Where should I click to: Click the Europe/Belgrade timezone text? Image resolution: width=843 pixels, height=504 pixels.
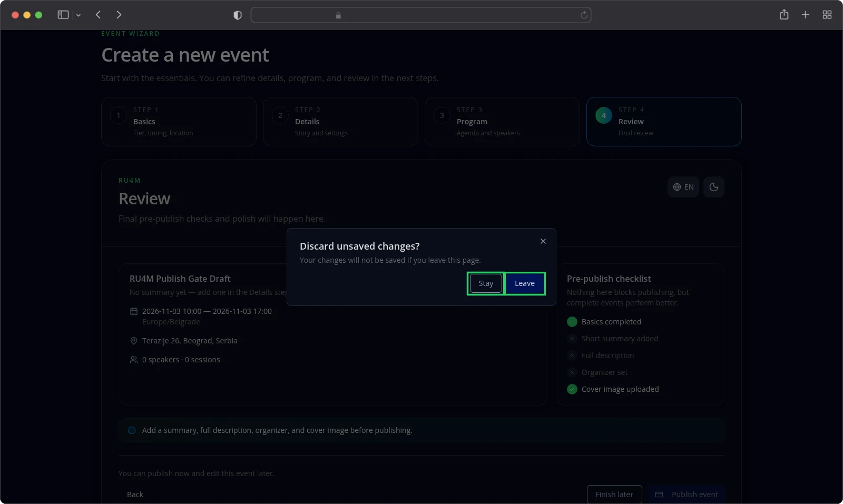click(171, 322)
